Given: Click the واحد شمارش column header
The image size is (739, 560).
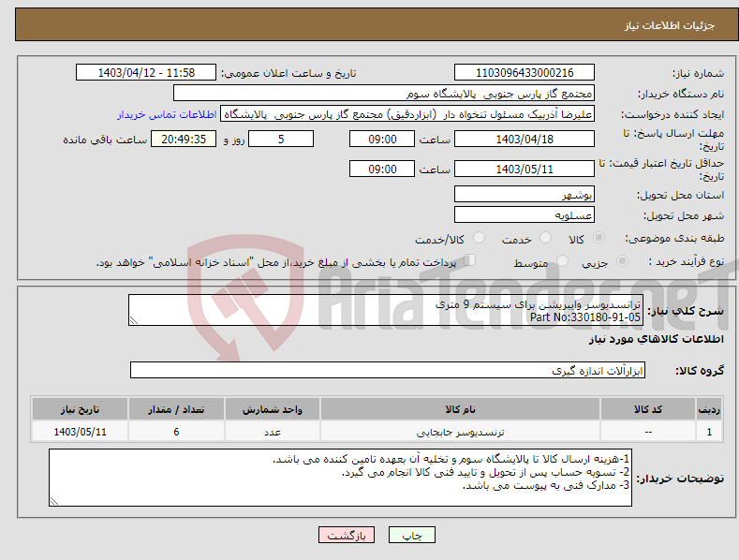Looking at the screenshot, I should point(273,409).
